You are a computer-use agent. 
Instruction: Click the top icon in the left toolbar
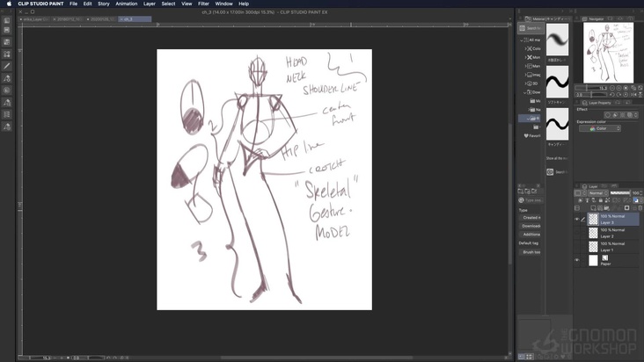pos(7,20)
